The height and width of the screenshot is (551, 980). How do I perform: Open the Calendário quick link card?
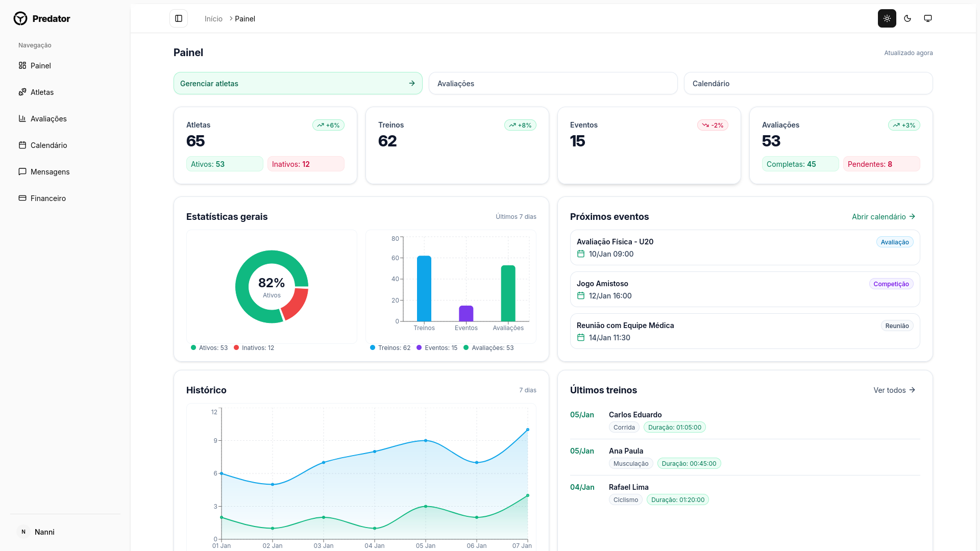(808, 83)
